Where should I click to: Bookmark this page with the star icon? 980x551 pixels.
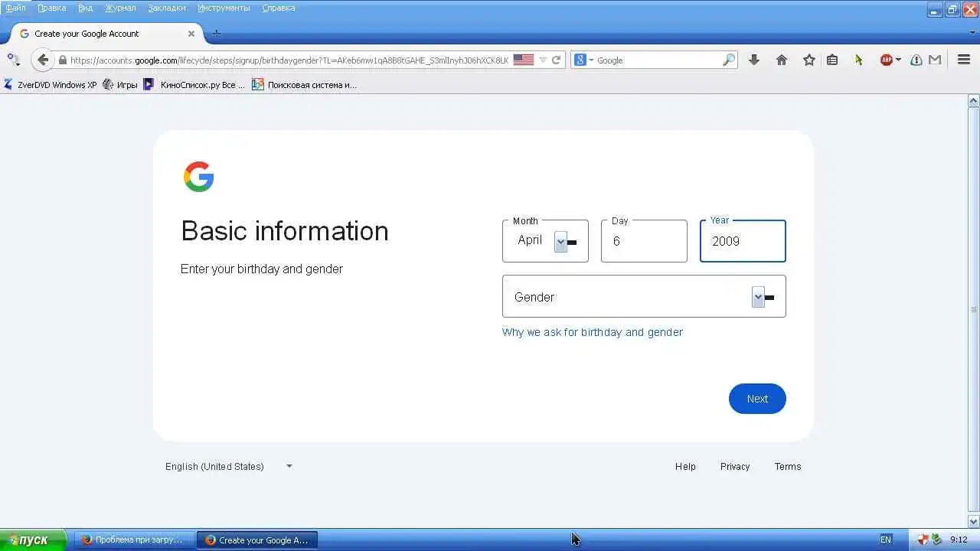809,60
